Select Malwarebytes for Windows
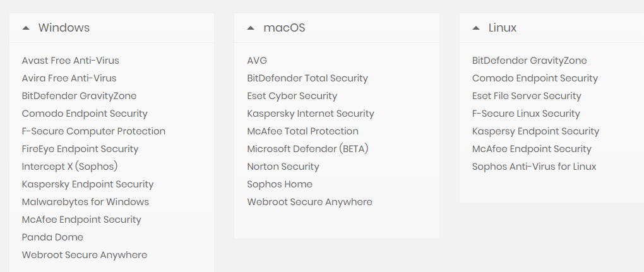644x272 pixels. (85, 202)
